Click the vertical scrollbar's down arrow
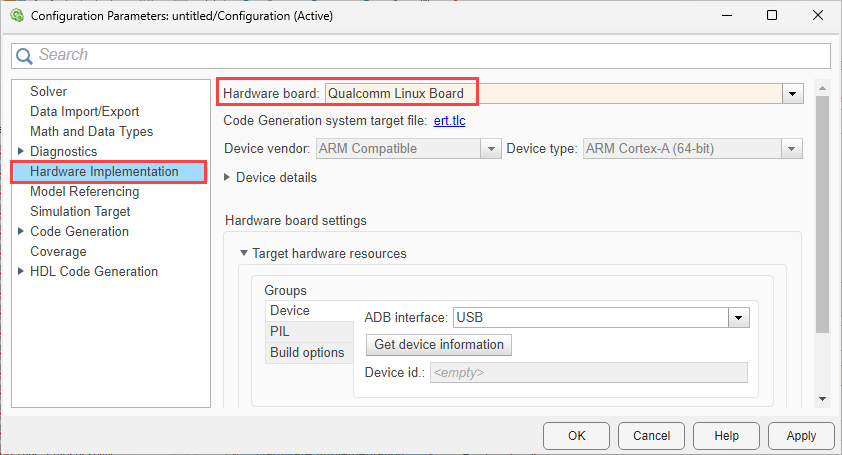 point(823,398)
